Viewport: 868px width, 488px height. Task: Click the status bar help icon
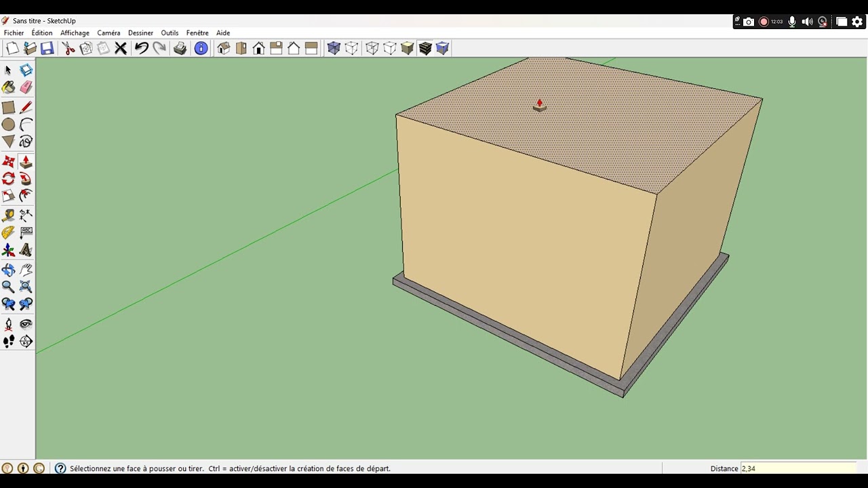(60, 468)
